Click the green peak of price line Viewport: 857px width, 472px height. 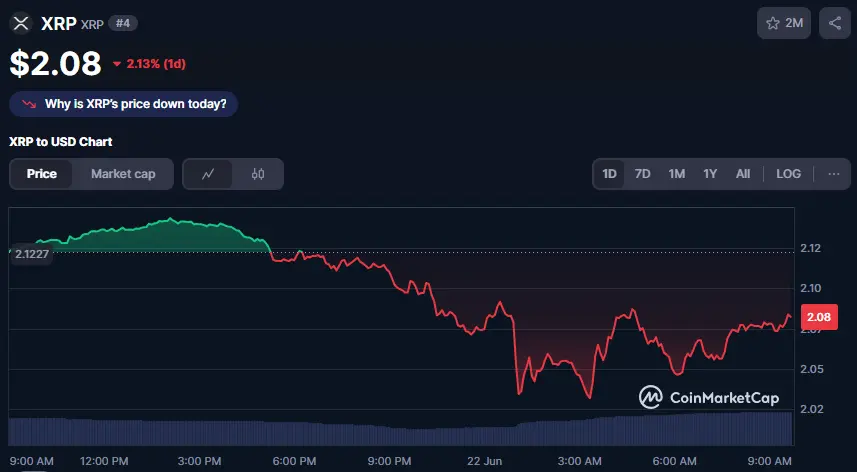tap(170, 219)
